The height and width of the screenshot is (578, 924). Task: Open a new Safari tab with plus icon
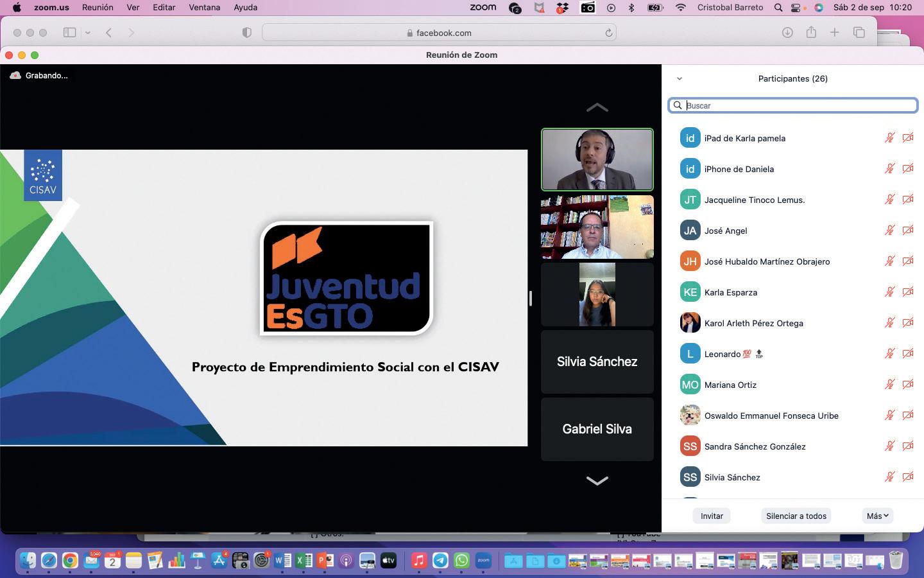click(x=835, y=33)
